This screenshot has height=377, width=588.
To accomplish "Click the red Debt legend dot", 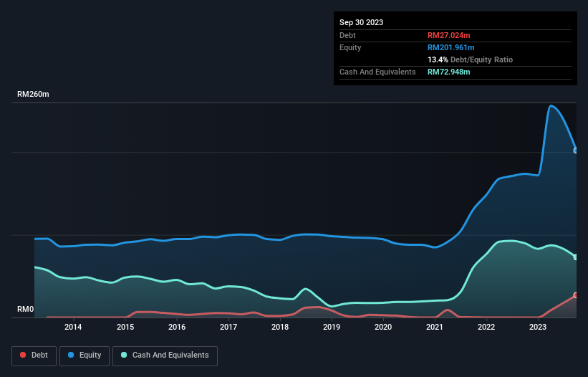I will (x=23, y=355).
